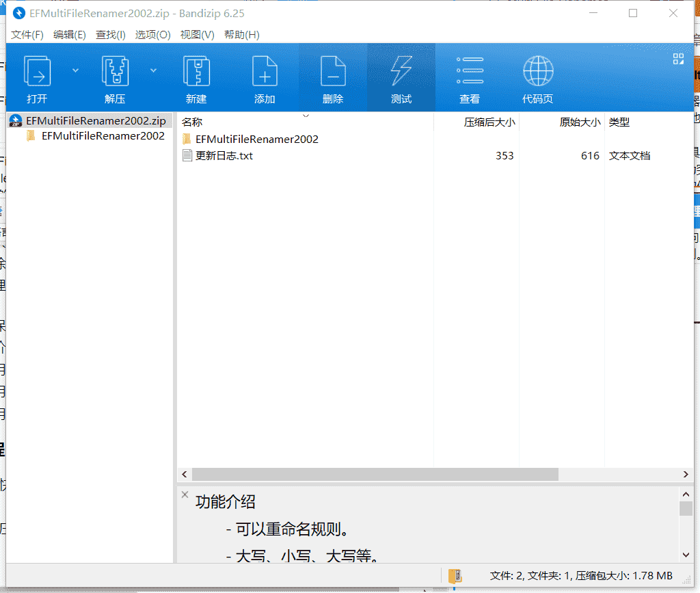Close the 功能介绍 comment panel
Viewport: 700px width, 593px height.
[185, 495]
